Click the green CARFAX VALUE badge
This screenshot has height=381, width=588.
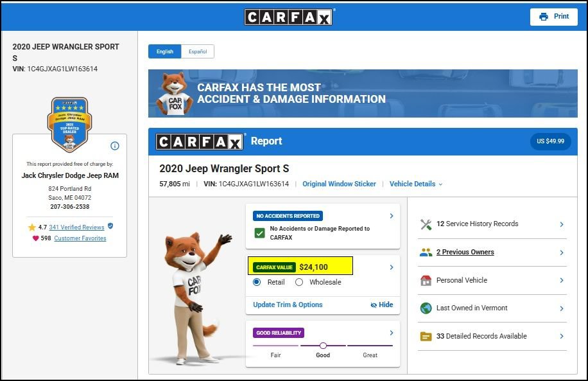click(x=274, y=267)
